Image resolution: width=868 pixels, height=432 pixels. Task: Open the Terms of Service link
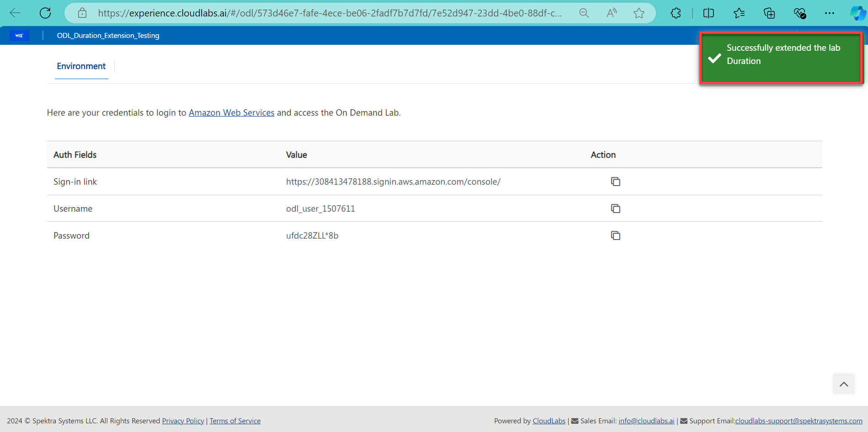235,421
